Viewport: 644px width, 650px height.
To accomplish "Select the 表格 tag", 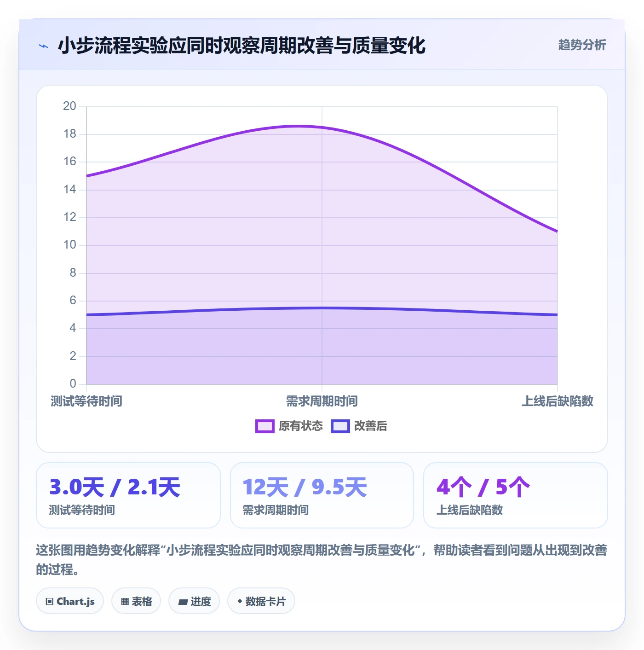I will (x=136, y=601).
